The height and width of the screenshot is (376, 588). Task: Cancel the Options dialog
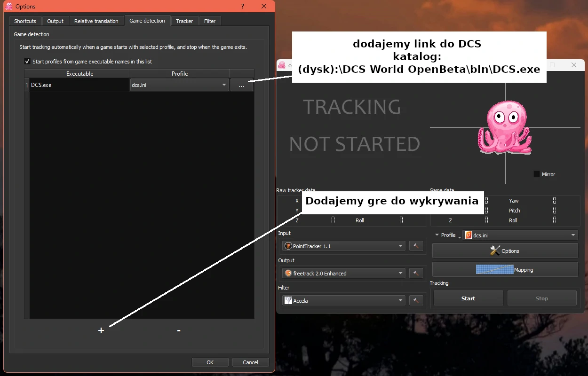pos(251,362)
